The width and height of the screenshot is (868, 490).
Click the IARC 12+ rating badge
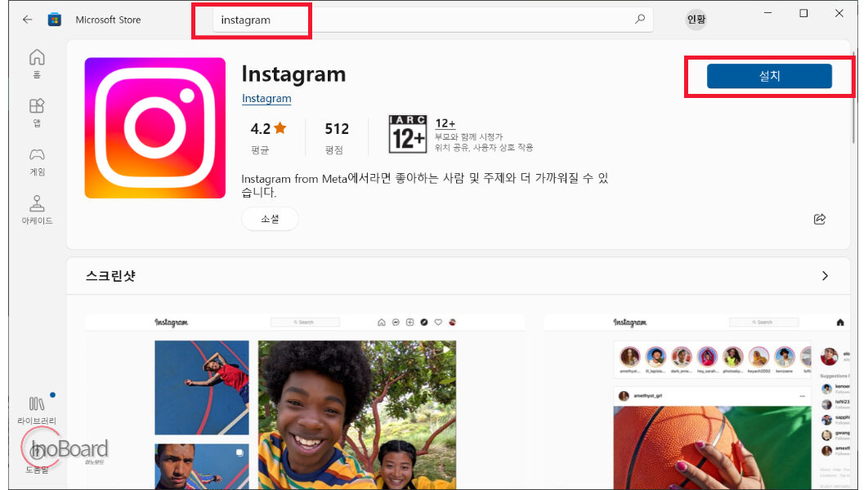[x=407, y=135]
